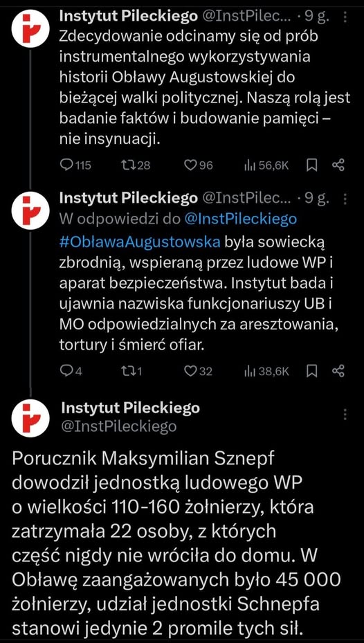Share the first tweet
This screenshot has height=643, width=364.
tap(338, 165)
